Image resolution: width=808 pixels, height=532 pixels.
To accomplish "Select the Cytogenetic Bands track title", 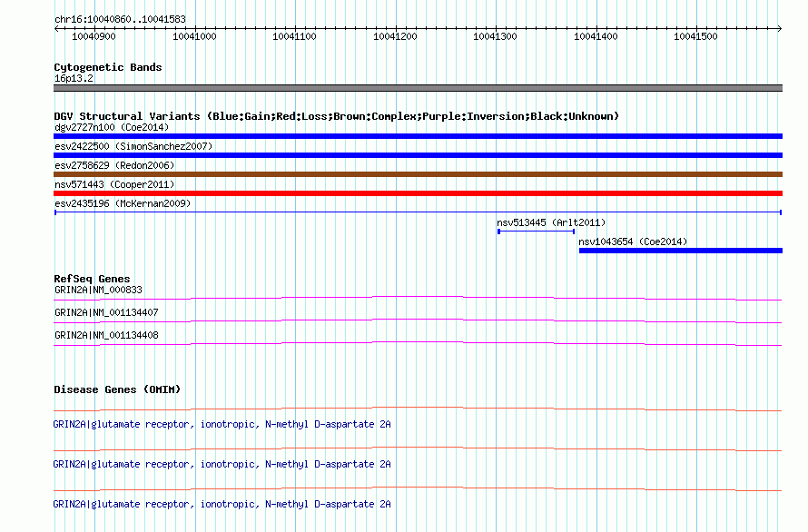I will pos(108,67).
